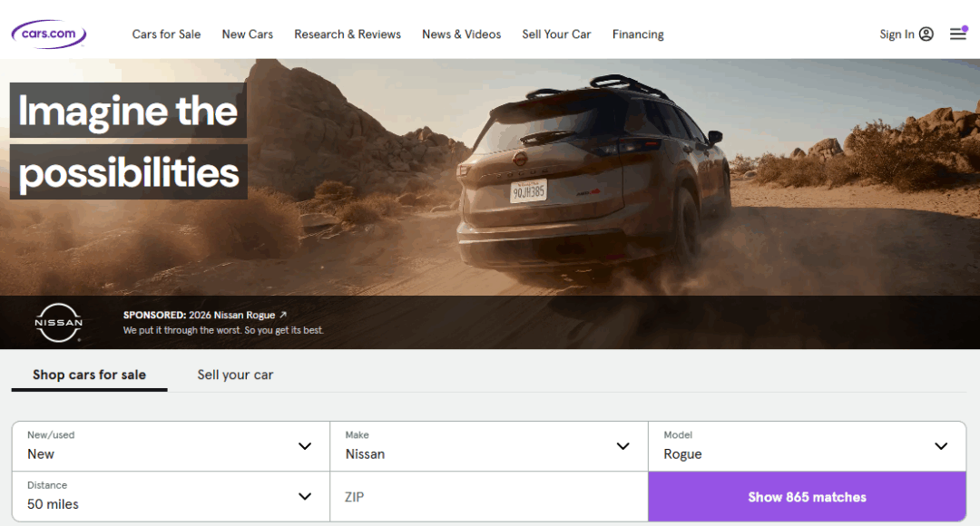Open the hamburger menu icon
980x526 pixels.
pyautogui.click(x=957, y=34)
